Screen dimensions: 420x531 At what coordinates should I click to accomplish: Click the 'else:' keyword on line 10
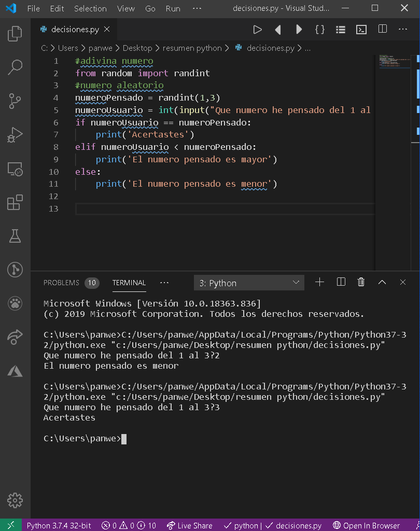pos(88,172)
